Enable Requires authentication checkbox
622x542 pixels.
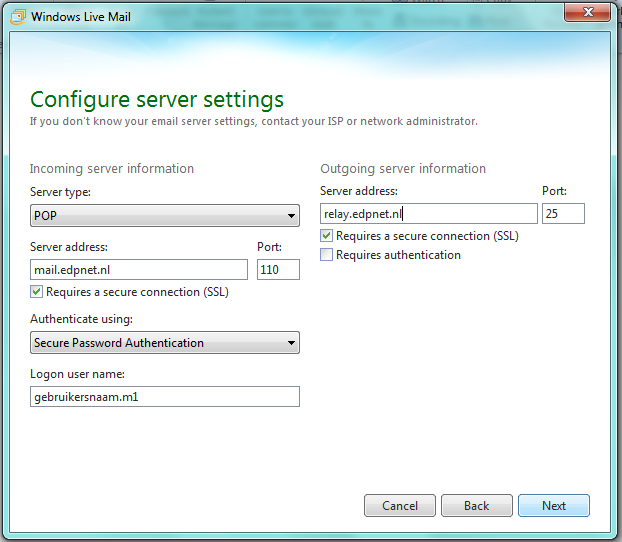click(x=326, y=255)
